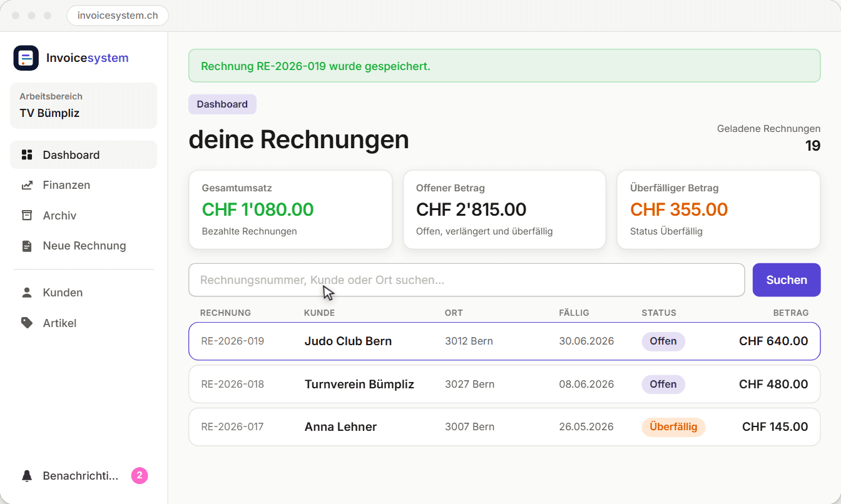
Task: Open invoice row RE-2026-017
Action: tap(504, 427)
